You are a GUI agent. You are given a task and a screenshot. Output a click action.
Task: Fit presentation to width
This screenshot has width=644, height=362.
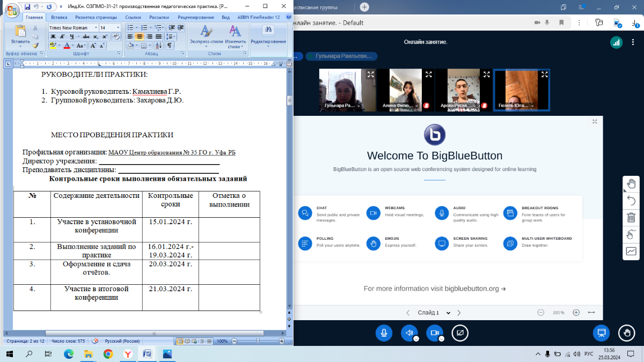pos(591,313)
